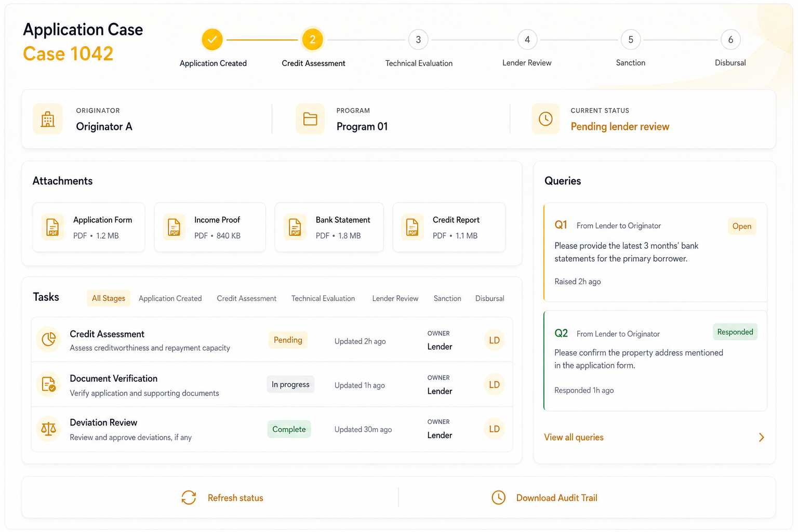Select step 4 Lender Review in progress tracker
The image size is (798, 532).
point(527,39)
